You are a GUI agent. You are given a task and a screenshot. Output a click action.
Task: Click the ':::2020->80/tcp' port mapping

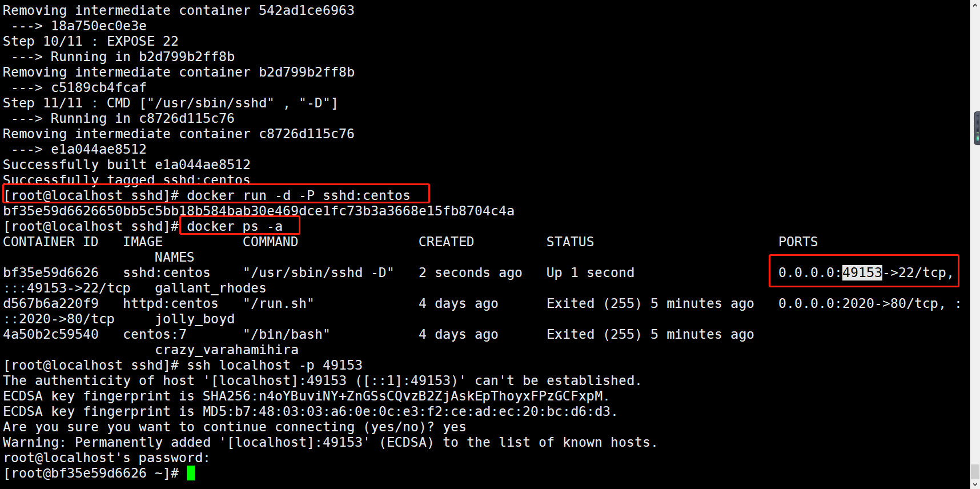click(x=59, y=319)
